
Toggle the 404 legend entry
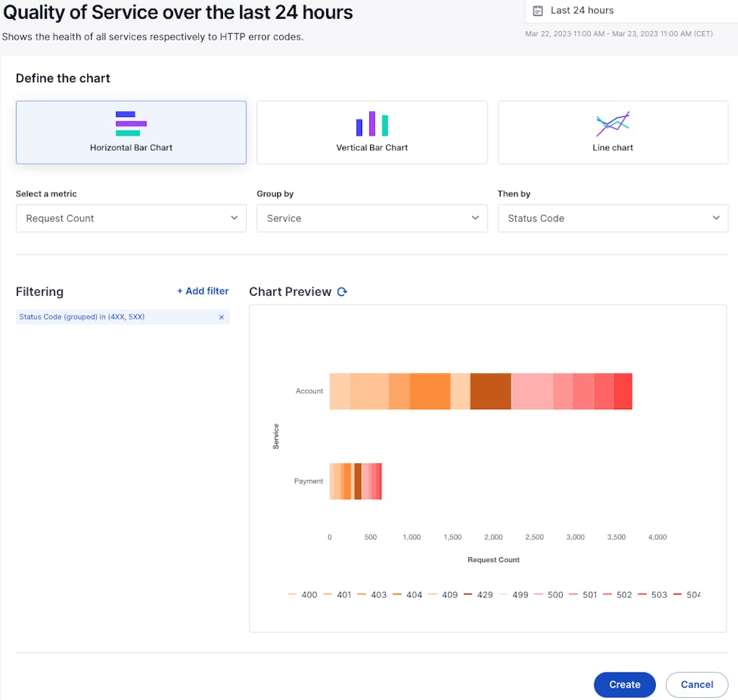pyautogui.click(x=408, y=595)
